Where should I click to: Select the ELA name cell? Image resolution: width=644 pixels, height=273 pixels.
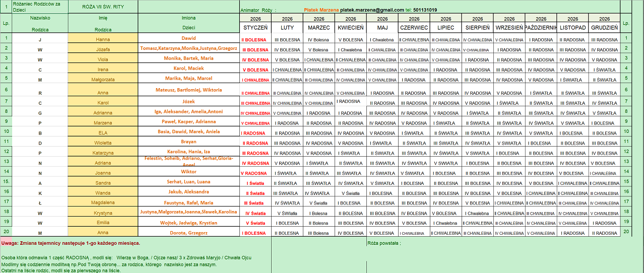coord(103,132)
